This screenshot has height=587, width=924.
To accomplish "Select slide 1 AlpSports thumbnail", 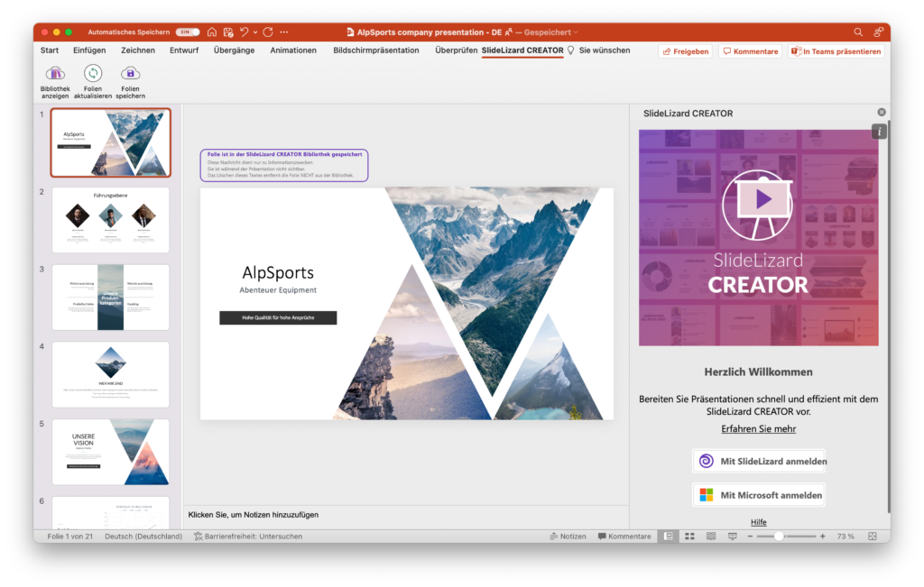I will pos(111,142).
